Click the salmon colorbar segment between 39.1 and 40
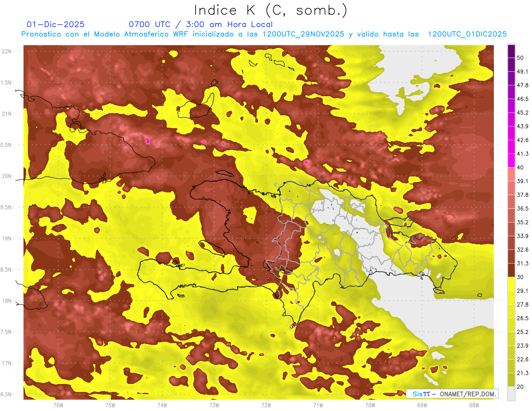 [511, 174]
